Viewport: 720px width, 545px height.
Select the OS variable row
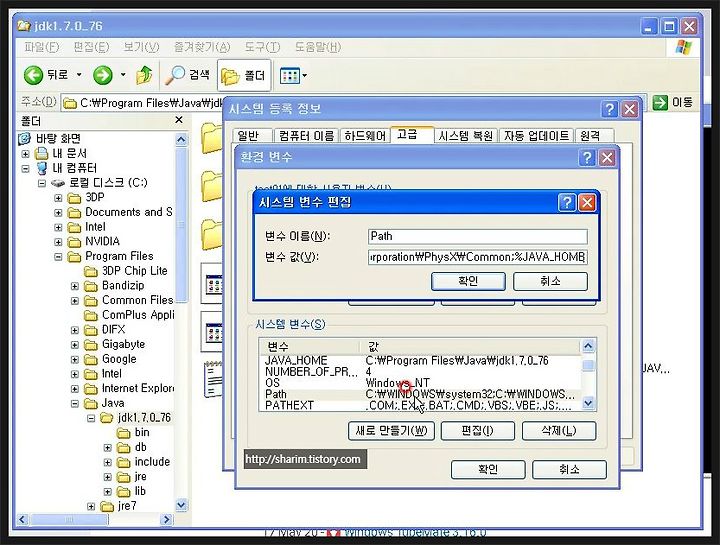[x=420, y=383]
